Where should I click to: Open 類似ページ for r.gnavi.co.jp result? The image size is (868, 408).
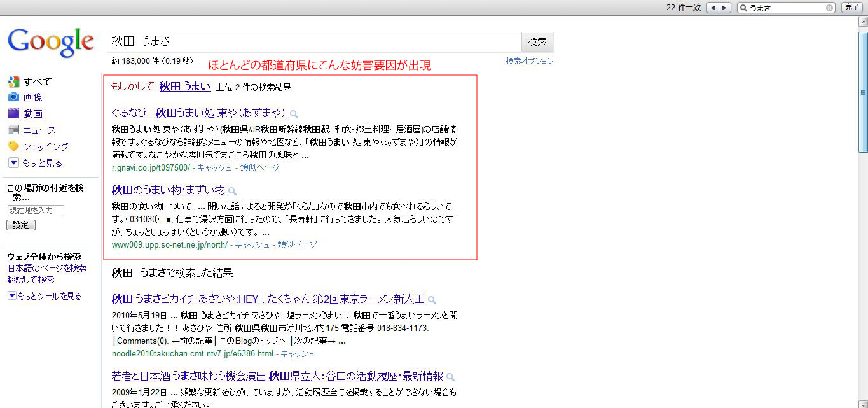(x=260, y=168)
